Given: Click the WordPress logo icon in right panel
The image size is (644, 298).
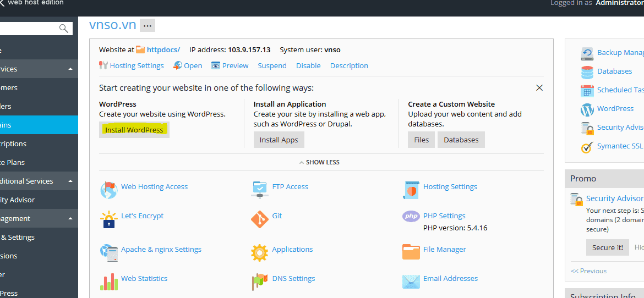Looking at the screenshot, I should point(587,109).
